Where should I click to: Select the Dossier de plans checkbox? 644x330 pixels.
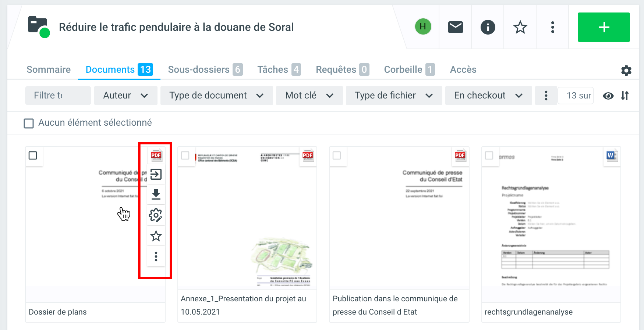pos(33,155)
